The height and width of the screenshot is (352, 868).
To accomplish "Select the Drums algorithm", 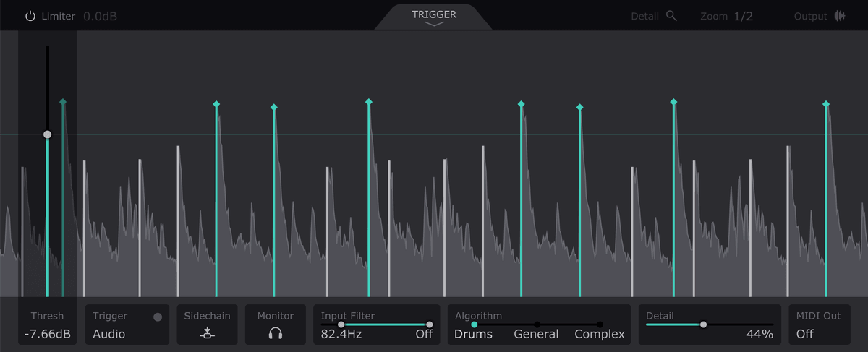I will tap(473, 334).
